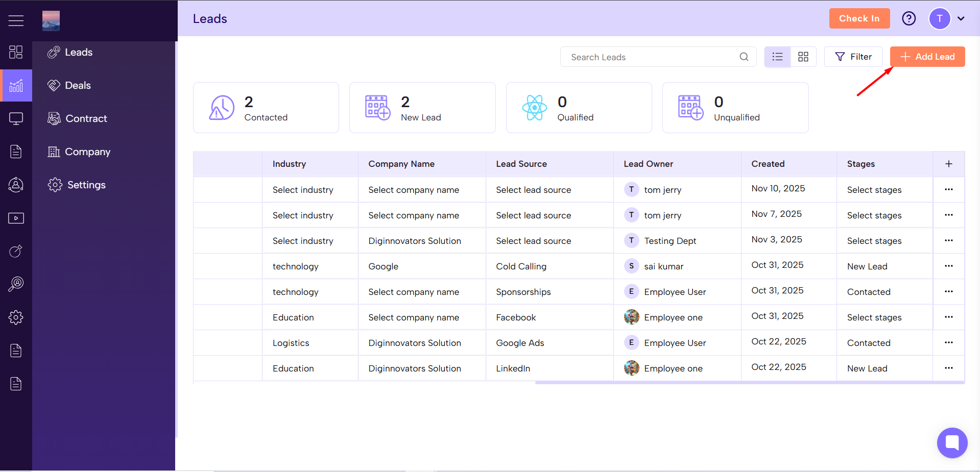Go to Contract in the side menu

pos(86,118)
